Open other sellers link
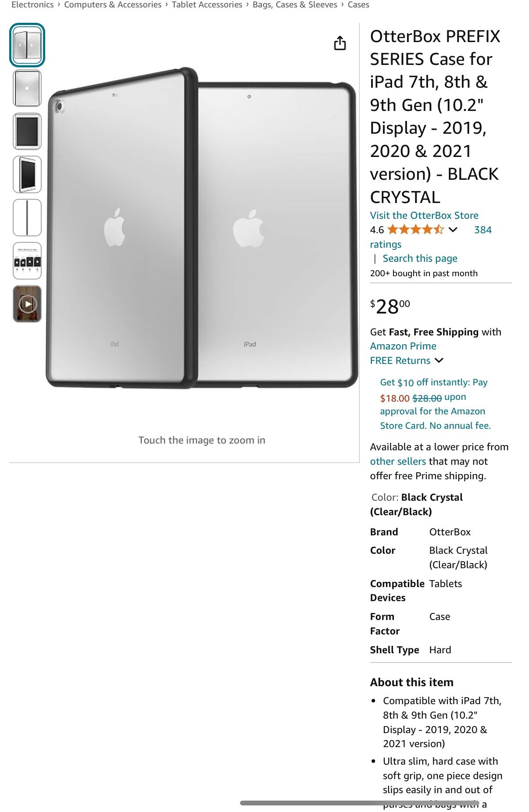This screenshot has height=812, width=529. [x=398, y=461]
